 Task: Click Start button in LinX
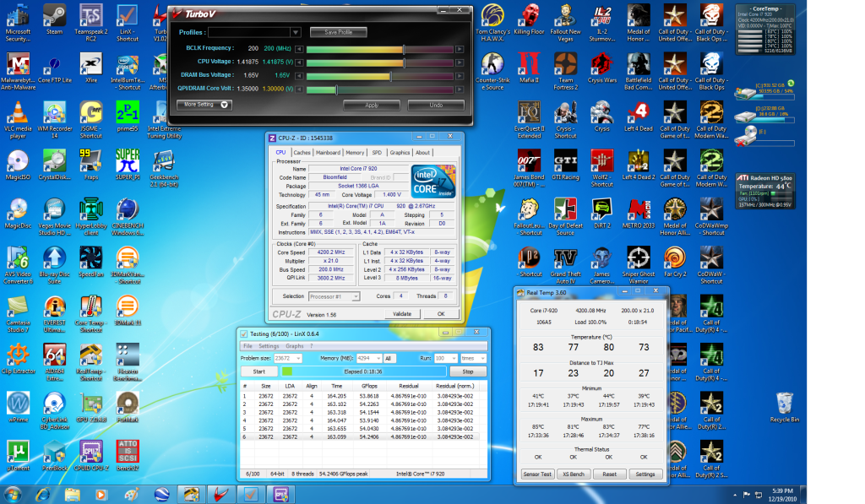pyautogui.click(x=259, y=371)
